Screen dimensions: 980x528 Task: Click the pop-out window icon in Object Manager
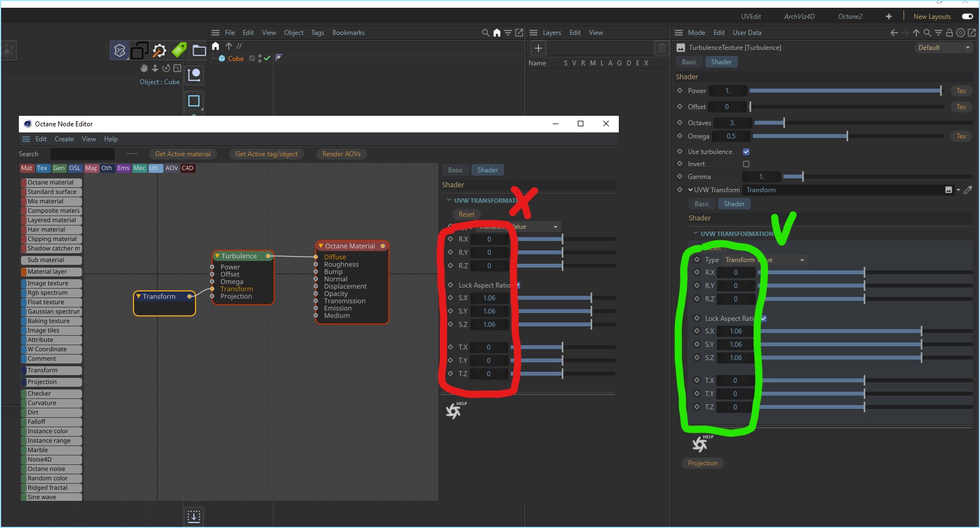(x=519, y=33)
